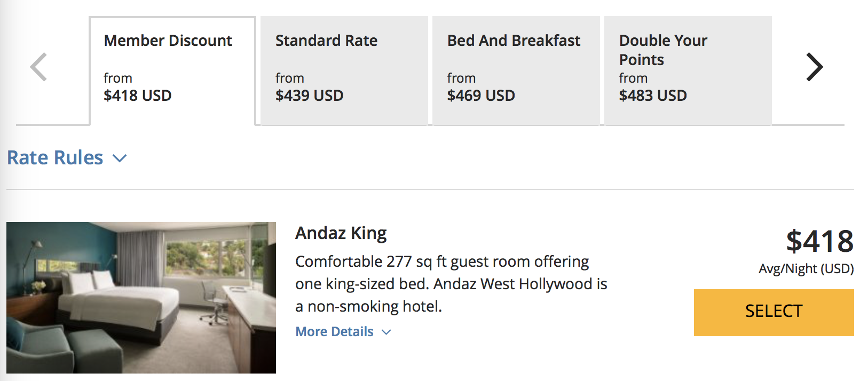
Task: Click the $483 USD double points price
Action: coord(653,96)
